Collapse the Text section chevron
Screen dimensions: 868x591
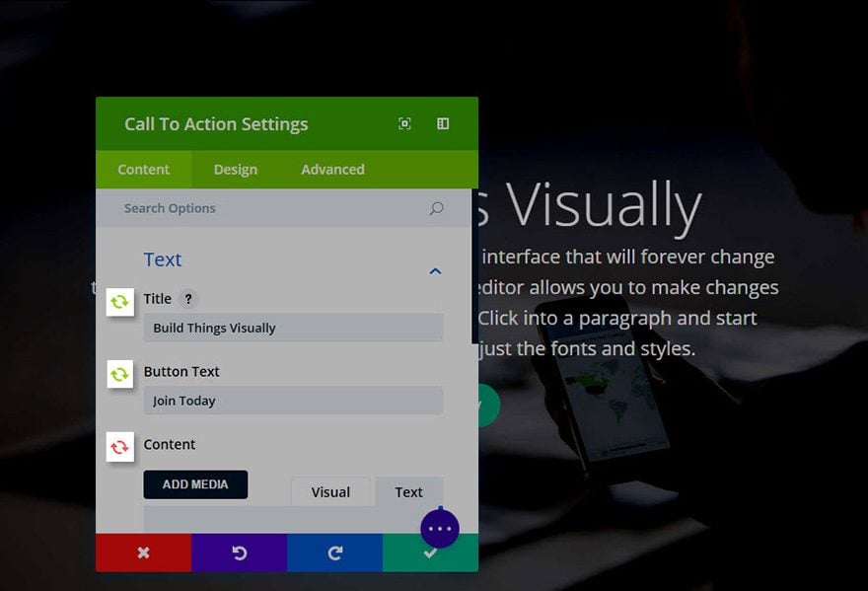436,271
